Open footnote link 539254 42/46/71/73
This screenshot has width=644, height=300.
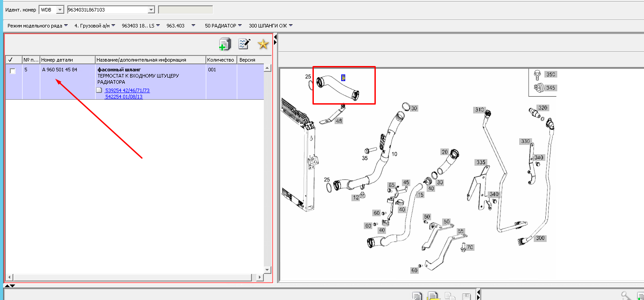coord(127,90)
